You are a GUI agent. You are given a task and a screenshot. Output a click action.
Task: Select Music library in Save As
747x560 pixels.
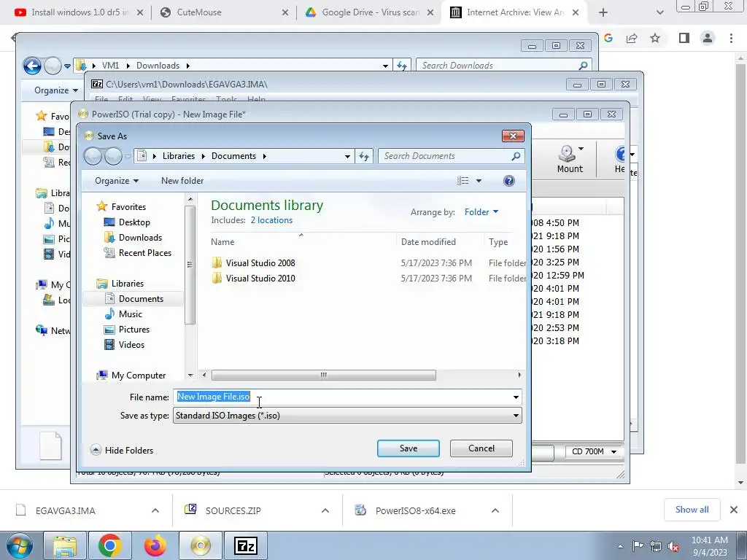coord(130,314)
